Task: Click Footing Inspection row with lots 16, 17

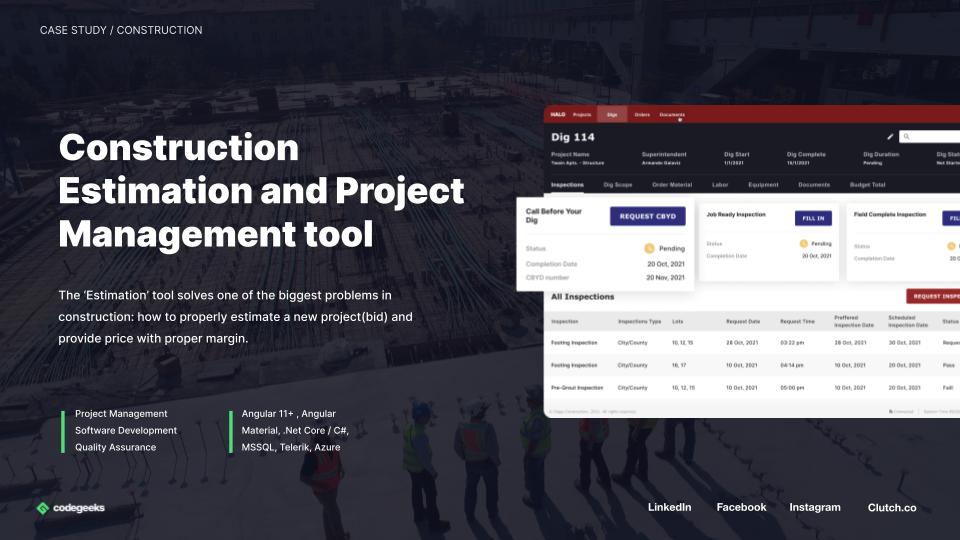Action: click(x=752, y=365)
